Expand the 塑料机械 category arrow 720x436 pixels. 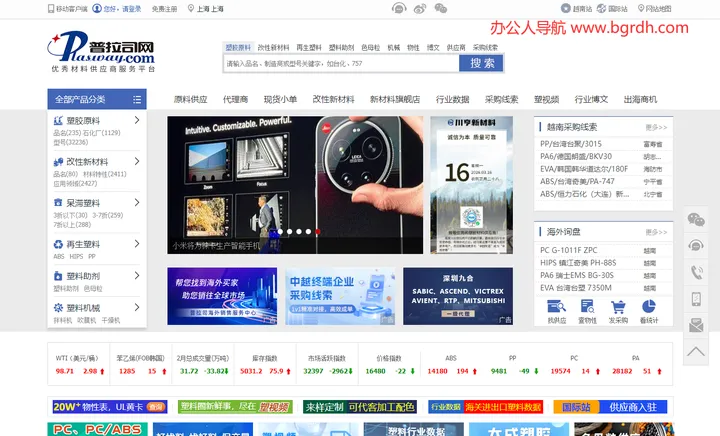pos(137,307)
